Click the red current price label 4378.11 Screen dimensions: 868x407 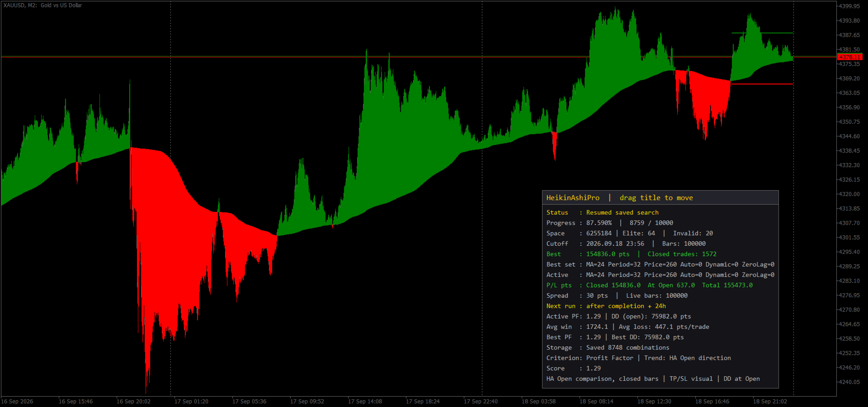click(x=850, y=57)
